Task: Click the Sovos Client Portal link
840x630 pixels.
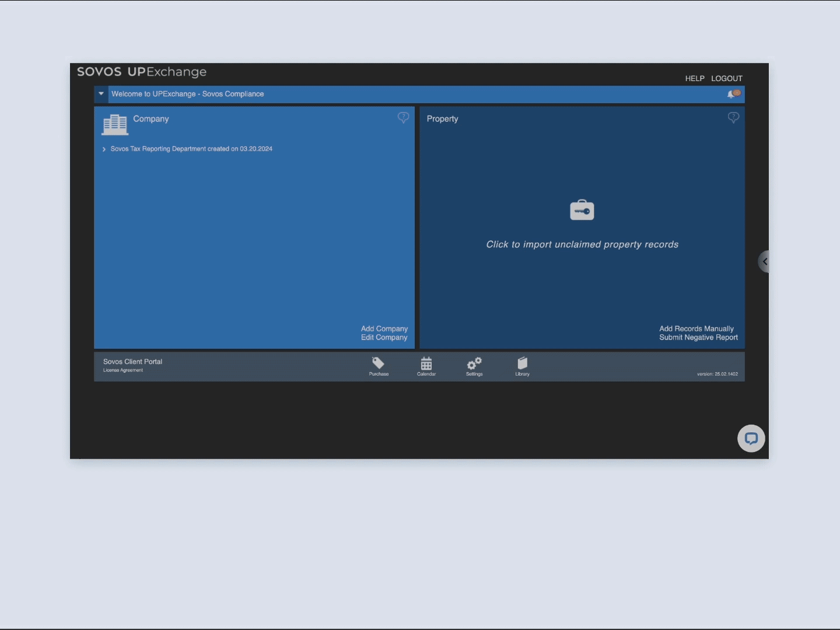Action: (x=133, y=362)
